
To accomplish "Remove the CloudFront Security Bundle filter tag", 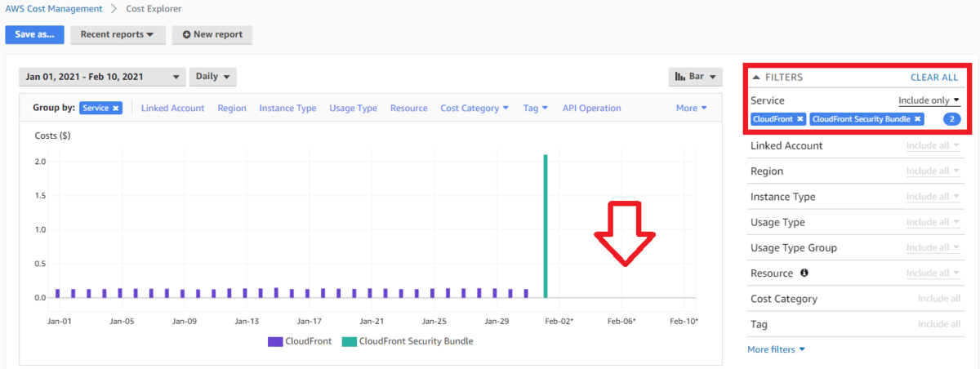I will (x=918, y=119).
